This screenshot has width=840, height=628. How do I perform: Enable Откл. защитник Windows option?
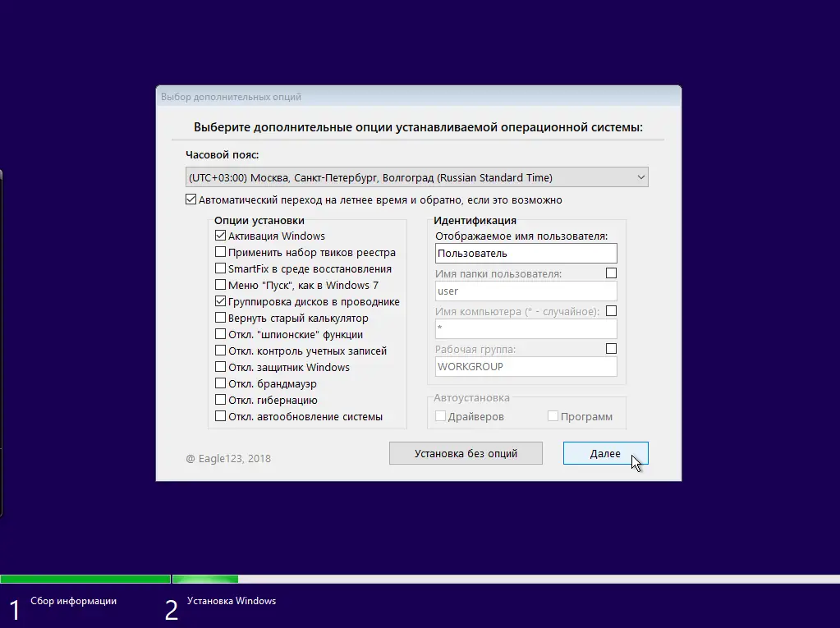click(x=220, y=367)
